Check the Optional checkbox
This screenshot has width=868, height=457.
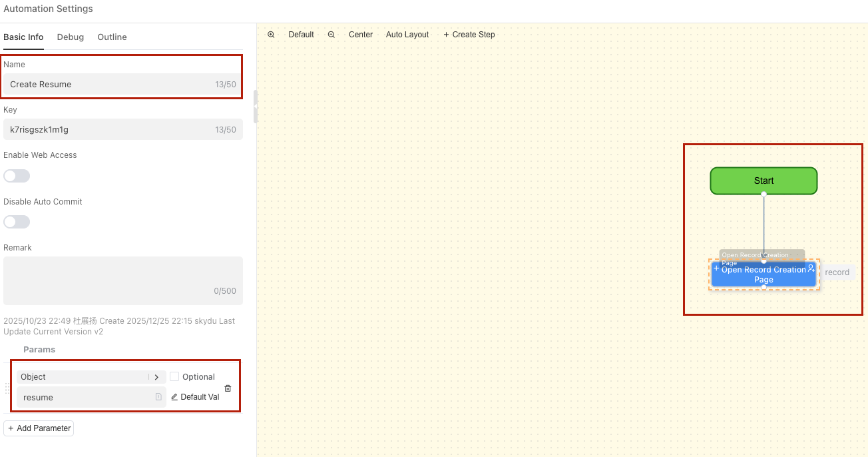tap(174, 376)
